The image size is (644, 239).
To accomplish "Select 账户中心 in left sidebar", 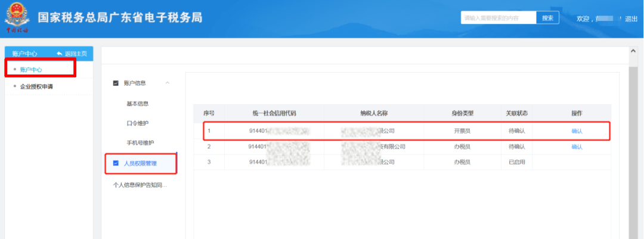I will (31, 70).
